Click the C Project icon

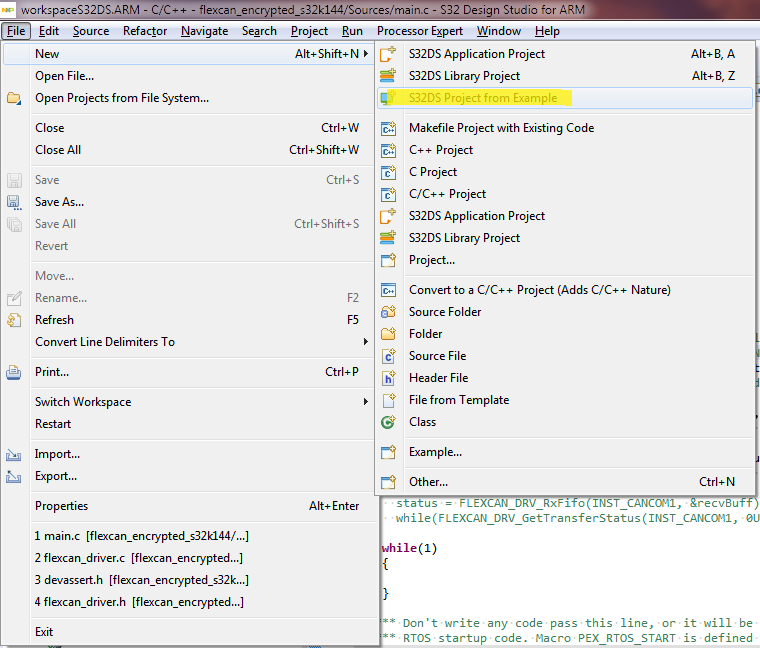coord(388,172)
